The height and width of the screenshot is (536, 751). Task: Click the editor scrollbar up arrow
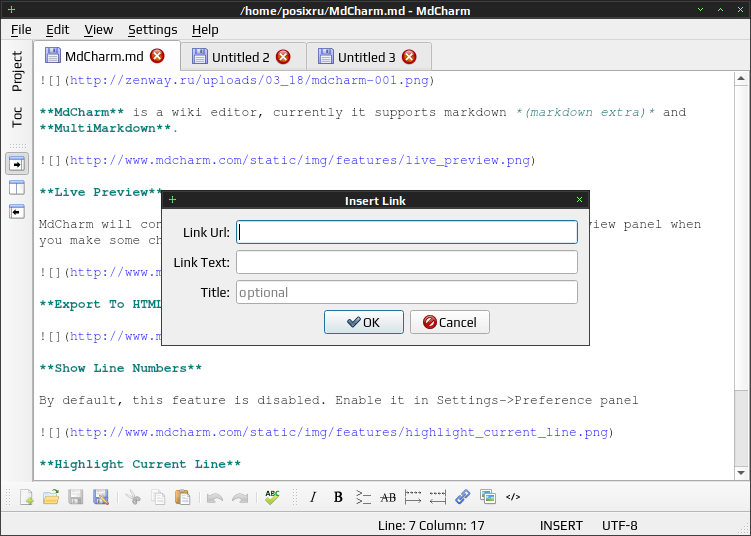point(741,79)
